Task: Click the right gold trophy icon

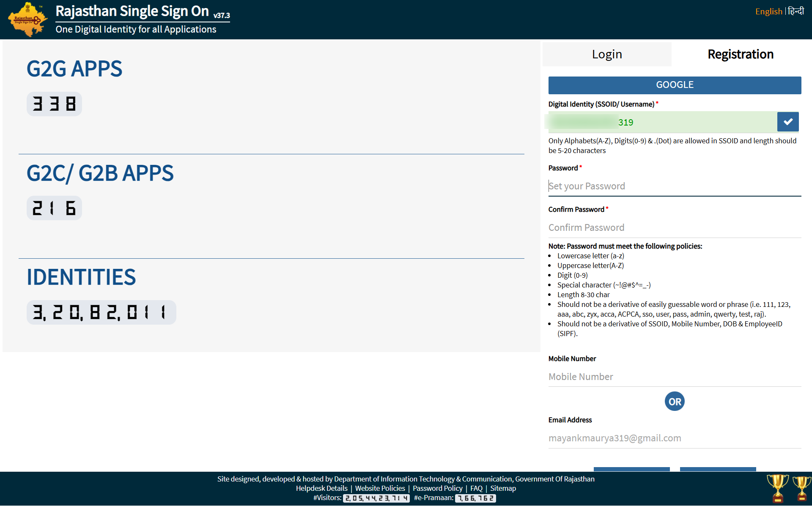Action: [802, 488]
